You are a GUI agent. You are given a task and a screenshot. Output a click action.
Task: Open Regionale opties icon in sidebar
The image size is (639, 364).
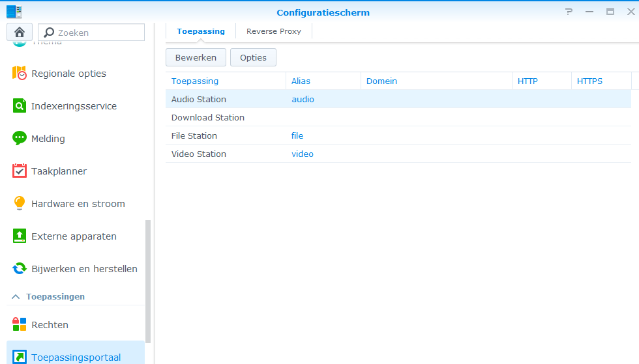click(x=20, y=74)
